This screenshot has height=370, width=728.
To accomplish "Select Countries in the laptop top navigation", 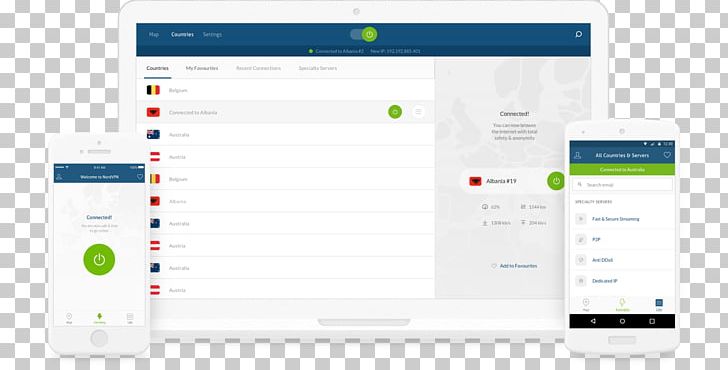I will pos(182,34).
